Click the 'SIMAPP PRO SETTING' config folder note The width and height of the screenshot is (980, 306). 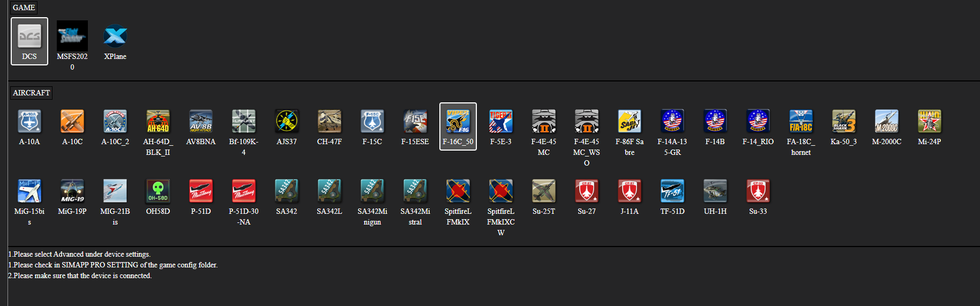[x=113, y=265]
